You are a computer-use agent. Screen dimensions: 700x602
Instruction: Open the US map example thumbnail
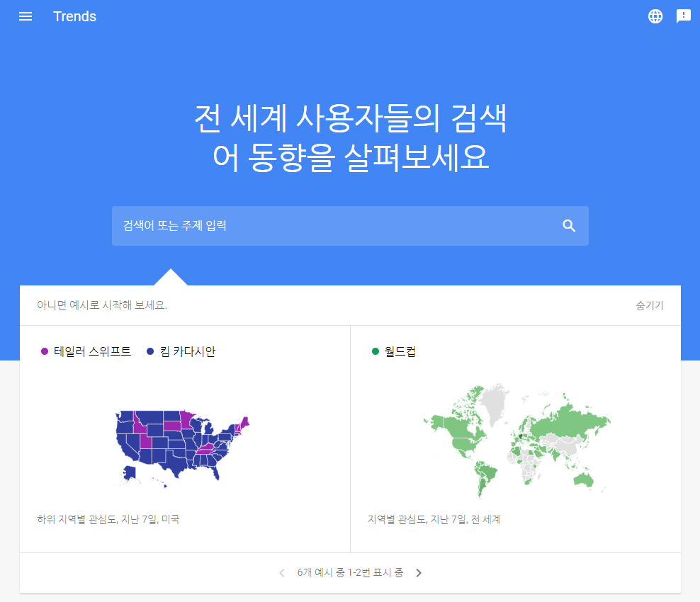tap(182, 448)
